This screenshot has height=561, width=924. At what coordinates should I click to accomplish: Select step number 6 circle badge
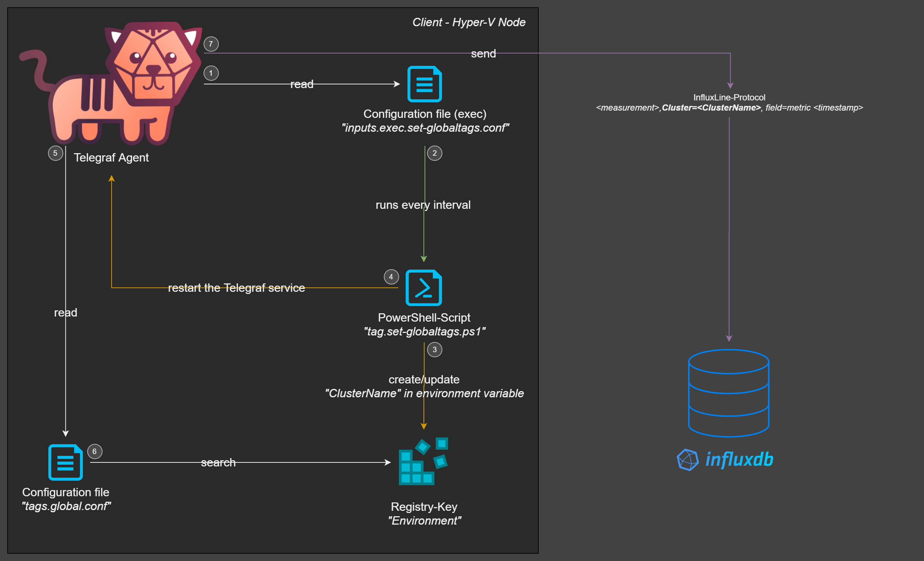pyautogui.click(x=95, y=451)
